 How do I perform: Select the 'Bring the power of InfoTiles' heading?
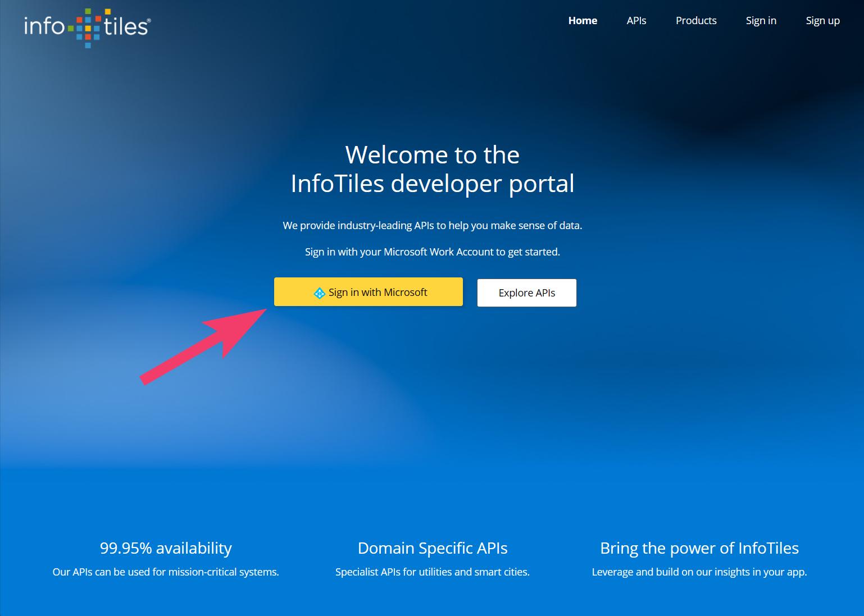[699, 548]
